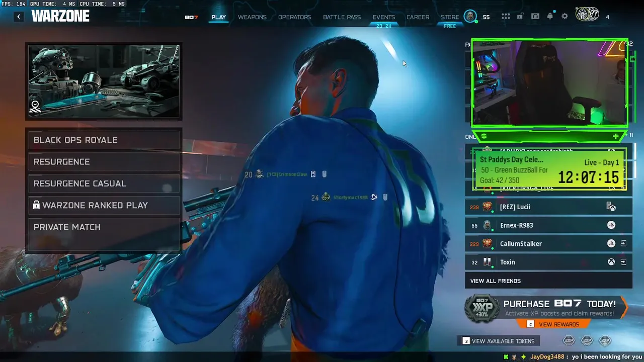Click VIEW REWARDS button
Viewport: 644px width, 362px height.
click(553, 324)
